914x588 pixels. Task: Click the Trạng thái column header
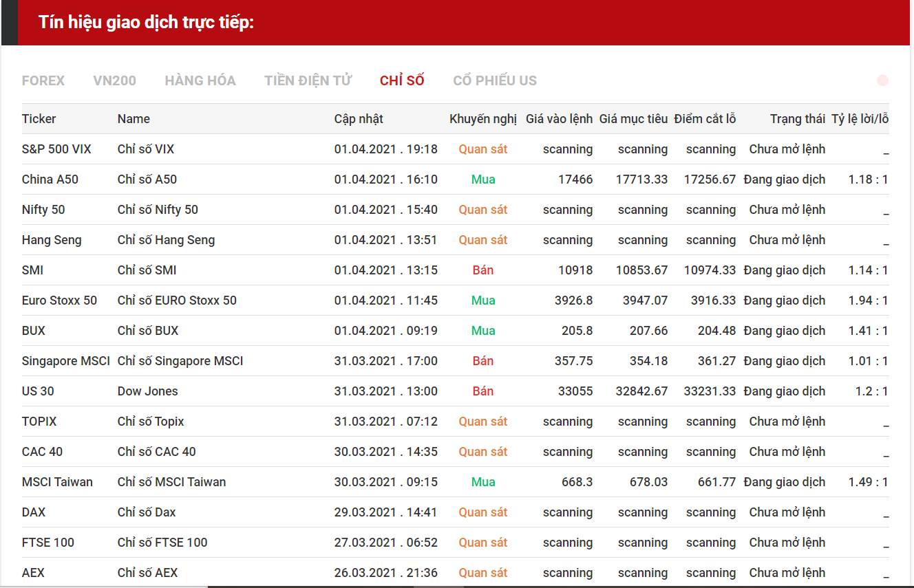pyautogui.click(x=798, y=119)
